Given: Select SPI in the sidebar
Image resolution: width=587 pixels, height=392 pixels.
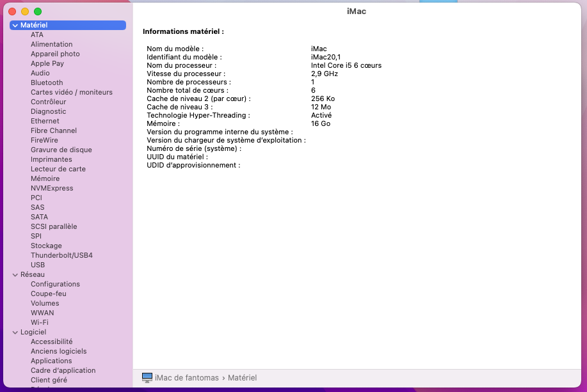Looking at the screenshot, I should click(x=36, y=236).
